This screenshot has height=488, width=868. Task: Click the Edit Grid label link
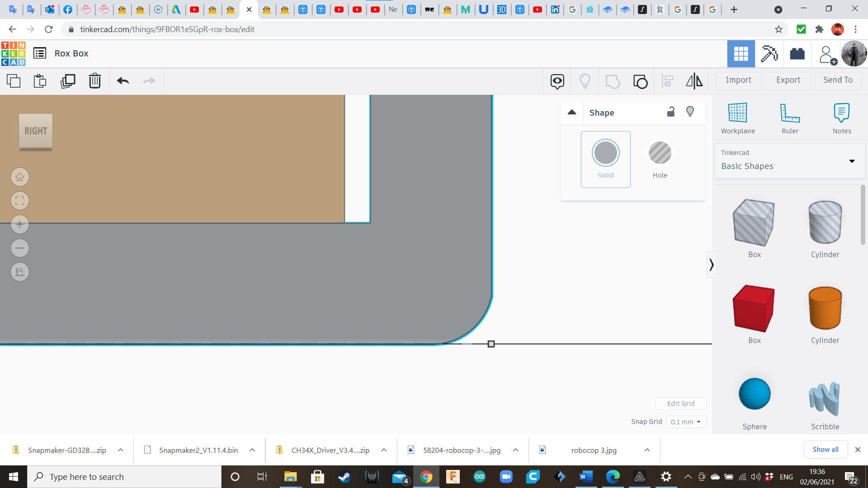click(681, 404)
